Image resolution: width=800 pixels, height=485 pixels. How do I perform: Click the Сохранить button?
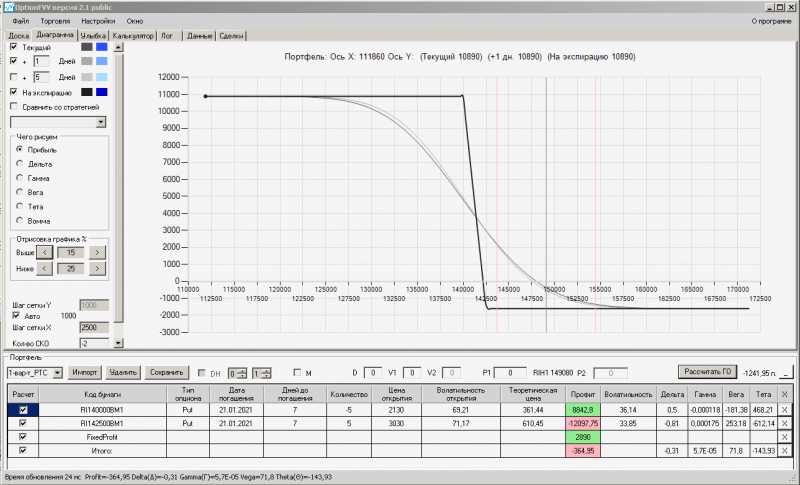[x=166, y=372]
